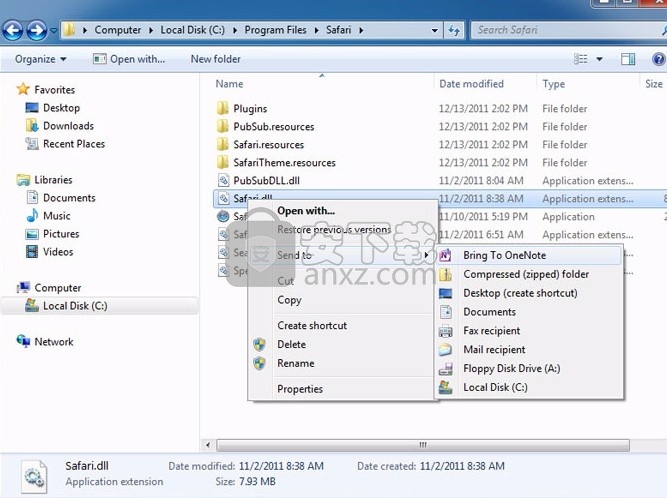This screenshot has width=667, height=498.
Task: Select the Music library
Action: (57, 216)
